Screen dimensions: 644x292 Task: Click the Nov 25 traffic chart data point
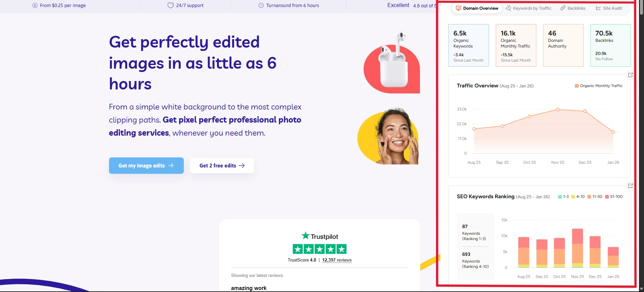558,109
